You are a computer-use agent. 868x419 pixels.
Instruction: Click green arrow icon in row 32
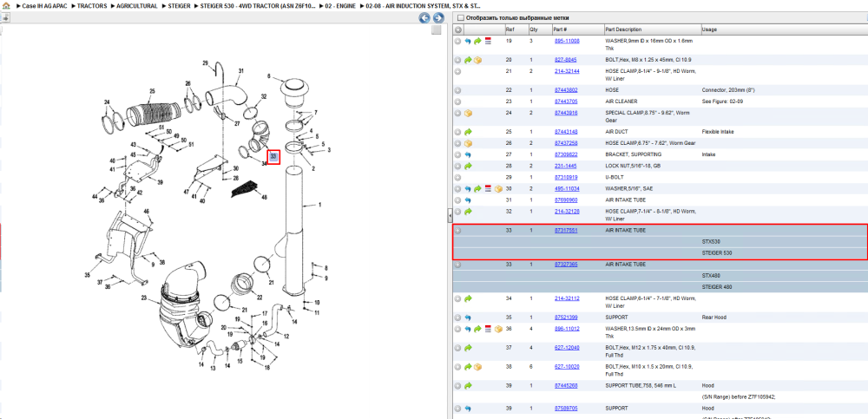[468, 212]
